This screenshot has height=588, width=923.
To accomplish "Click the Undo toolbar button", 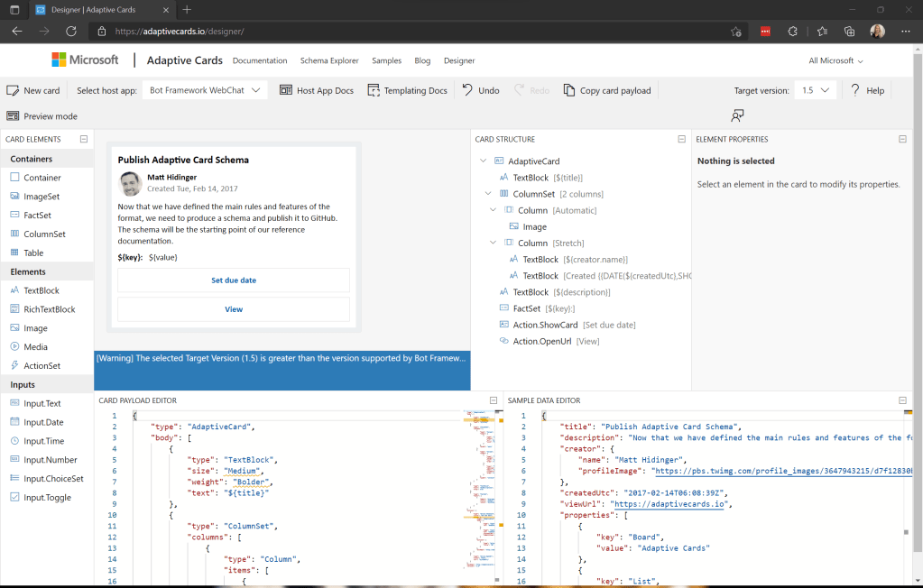I will click(x=481, y=90).
